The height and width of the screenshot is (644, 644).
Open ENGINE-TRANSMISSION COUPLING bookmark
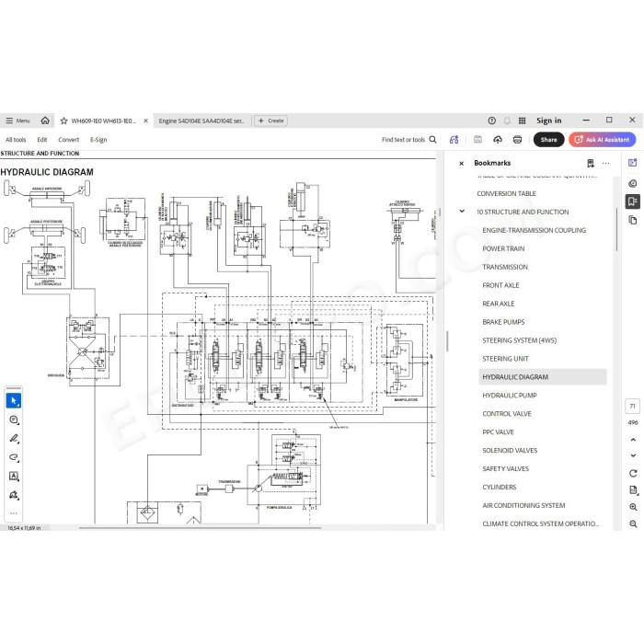click(534, 230)
